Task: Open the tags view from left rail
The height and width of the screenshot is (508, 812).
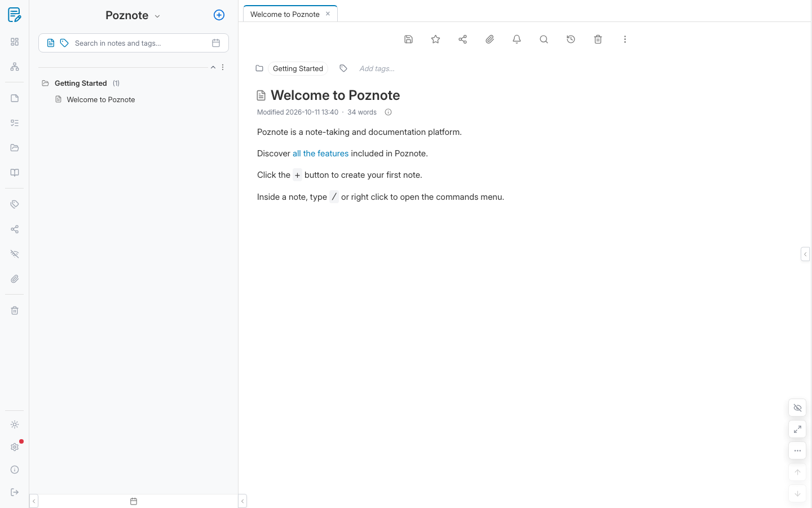Action: (x=15, y=204)
